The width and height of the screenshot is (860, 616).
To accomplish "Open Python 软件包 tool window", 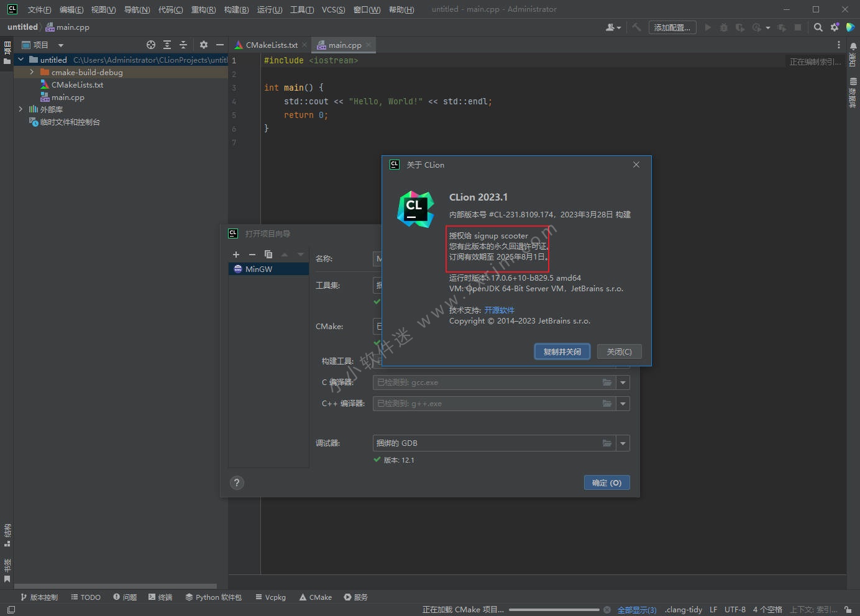I will click(213, 597).
